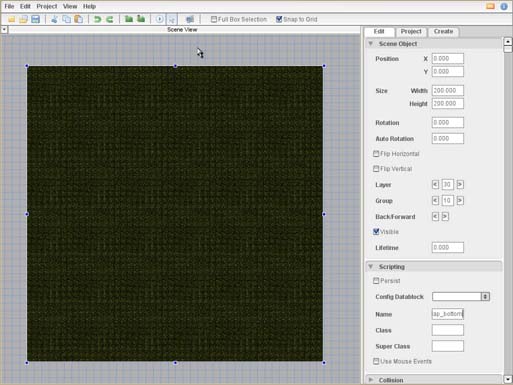Viewport: 513px width, 385px height.
Task: Click the first green folder toolbar icon
Action: [x=129, y=19]
